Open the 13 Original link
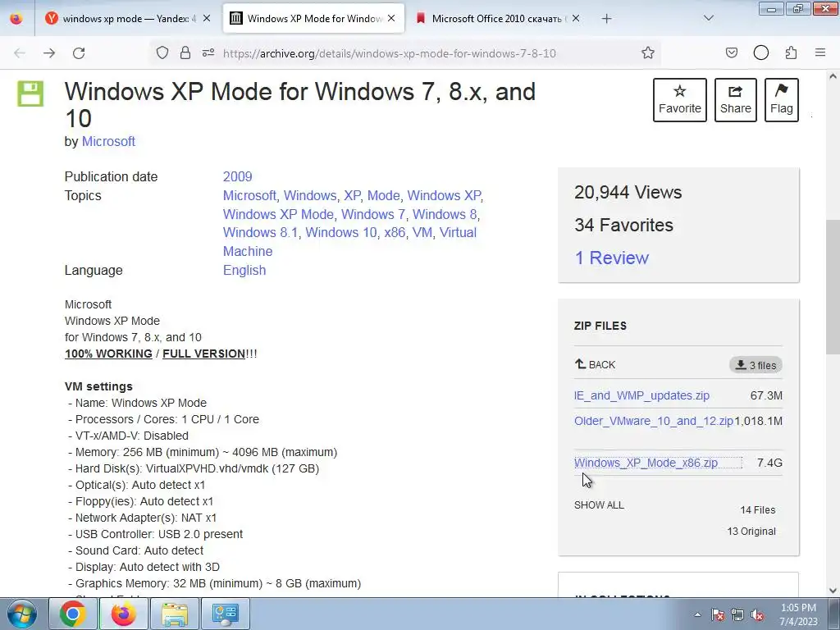This screenshot has height=630, width=840. (751, 532)
